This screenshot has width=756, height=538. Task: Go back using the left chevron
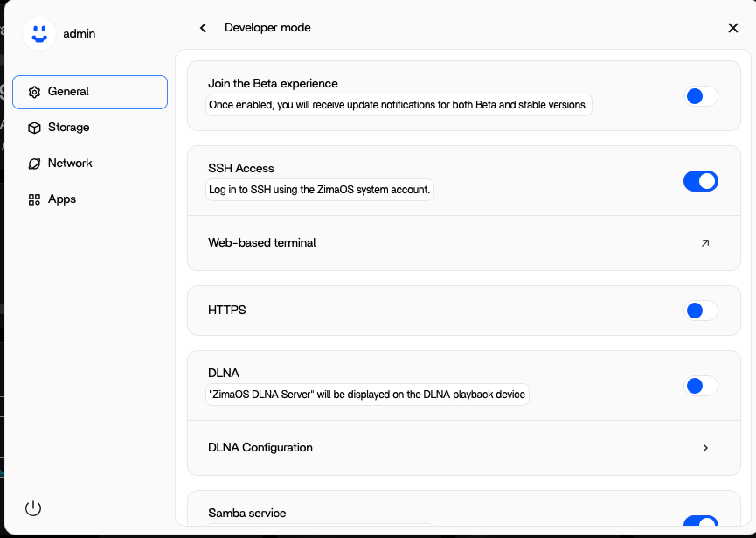click(x=204, y=28)
